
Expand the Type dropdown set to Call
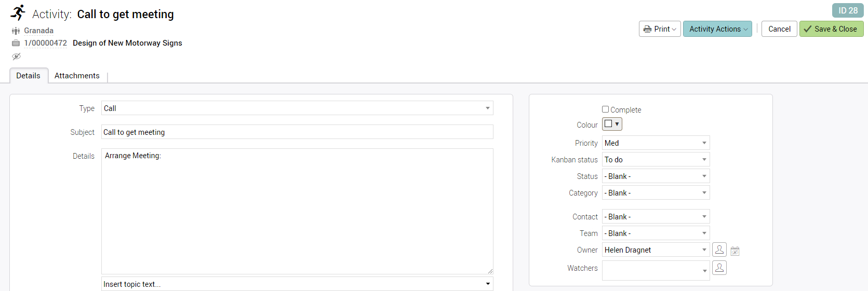(297, 108)
